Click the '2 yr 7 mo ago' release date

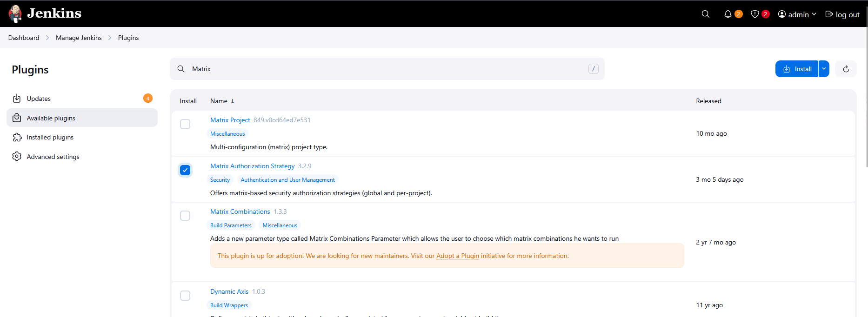point(716,242)
